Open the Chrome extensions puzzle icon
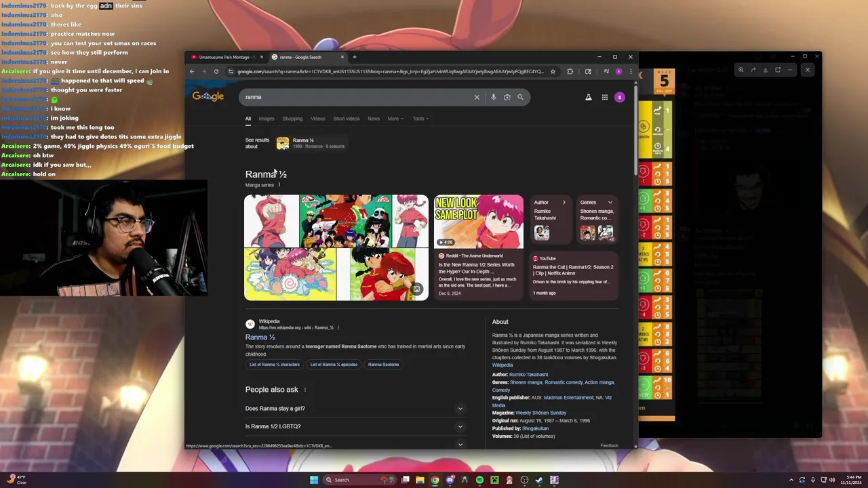This screenshot has width=868, height=488. [570, 71]
